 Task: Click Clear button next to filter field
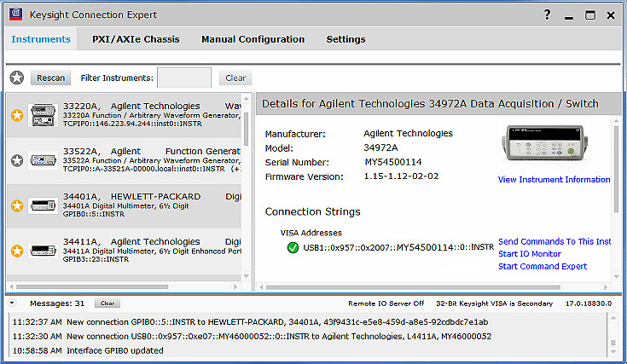click(x=235, y=78)
